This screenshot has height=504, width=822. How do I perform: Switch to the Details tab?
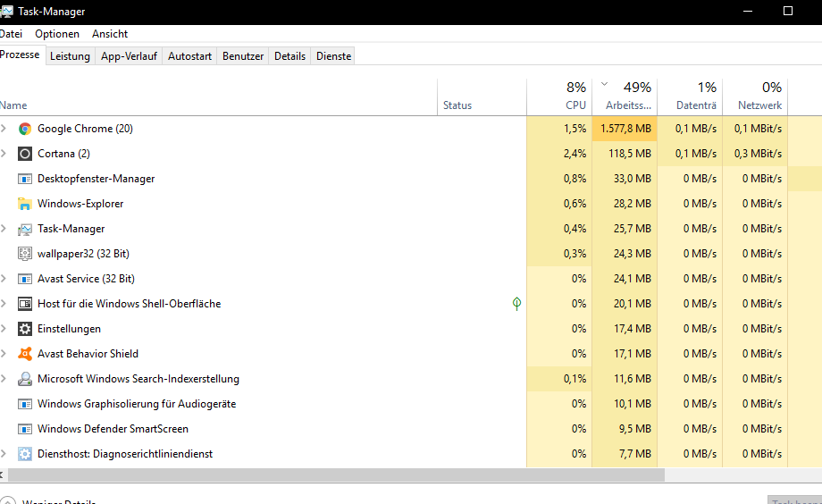pos(289,56)
